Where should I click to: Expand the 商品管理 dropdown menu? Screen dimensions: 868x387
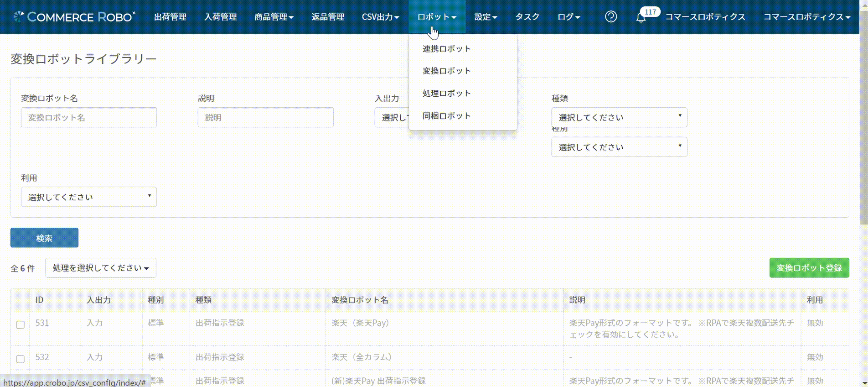coord(274,17)
